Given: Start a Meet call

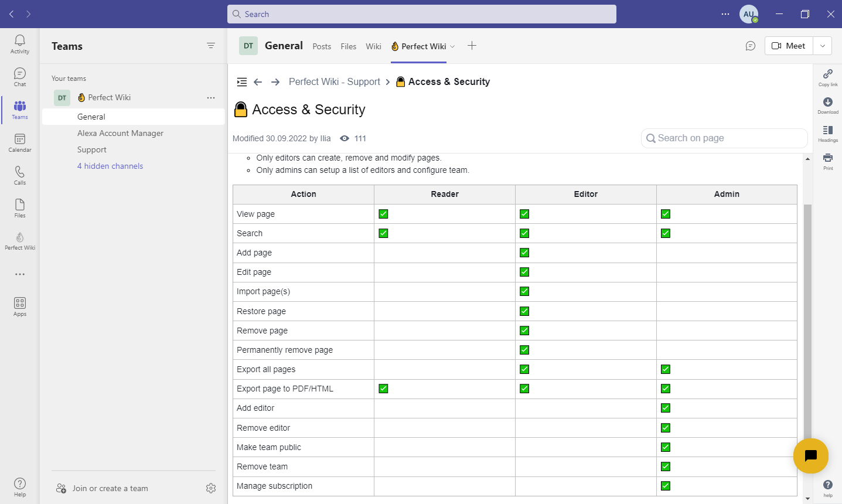Looking at the screenshot, I should point(789,45).
